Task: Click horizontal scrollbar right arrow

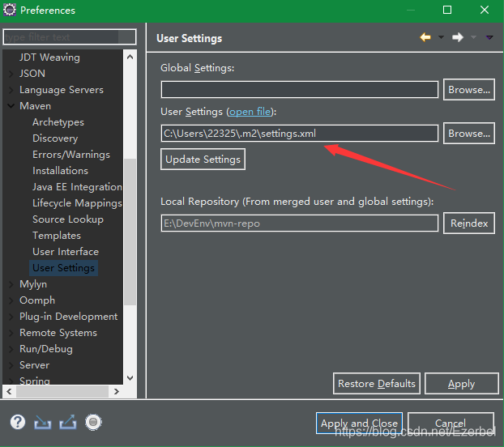Action: [x=117, y=391]
